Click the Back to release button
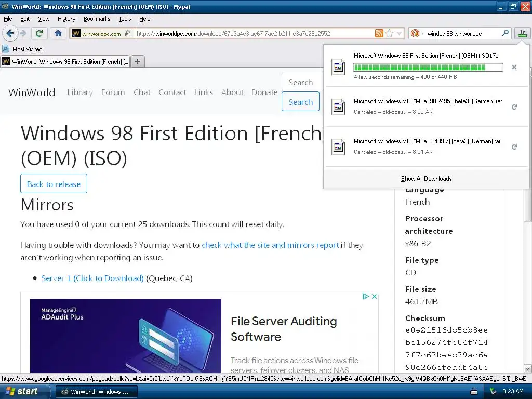Screen dimensions: 532x399 [54, 183]
